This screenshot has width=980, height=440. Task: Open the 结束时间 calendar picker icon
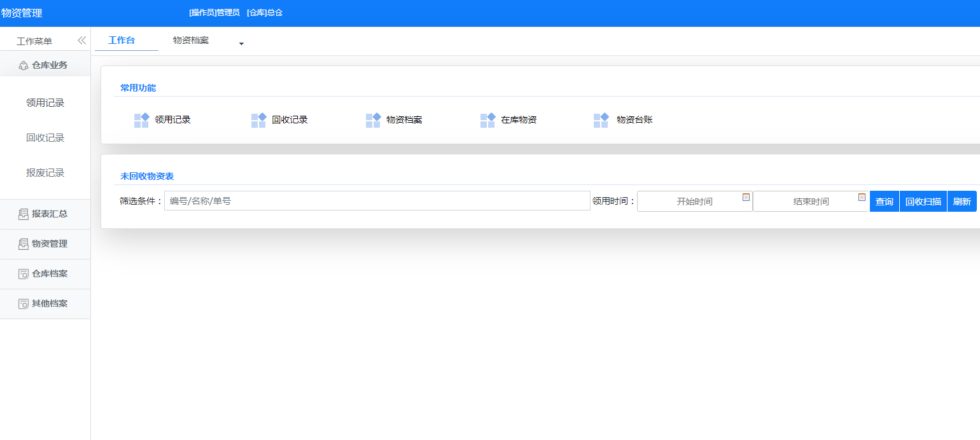tap(862, 198)
